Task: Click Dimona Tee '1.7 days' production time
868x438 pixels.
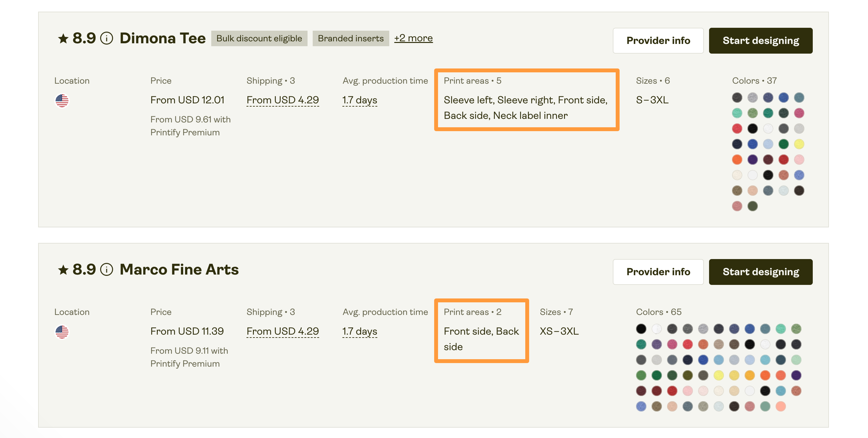Action: point(360,100)
